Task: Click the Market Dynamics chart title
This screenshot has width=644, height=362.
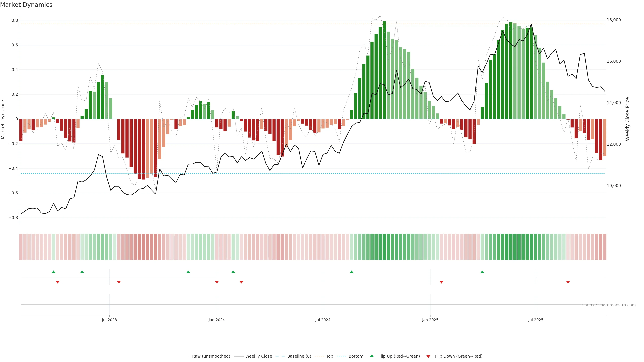Action: coord(26,5)
